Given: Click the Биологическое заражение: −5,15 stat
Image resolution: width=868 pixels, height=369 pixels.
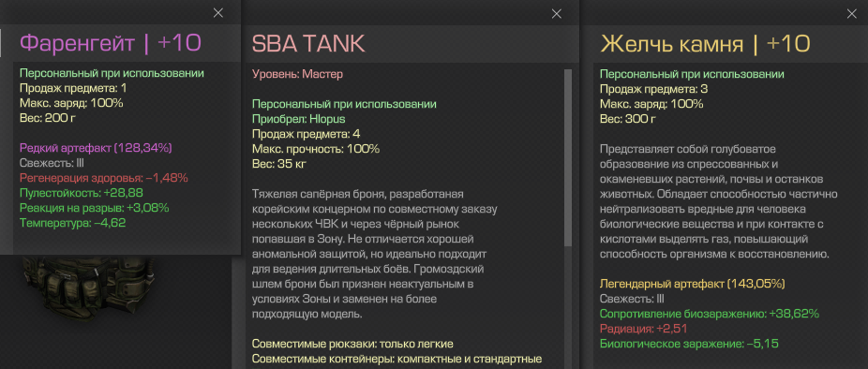Looking at the screenshot, I should point(689,344).
